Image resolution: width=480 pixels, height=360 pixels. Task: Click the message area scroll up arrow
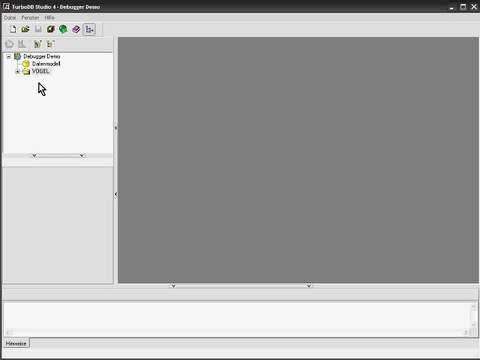(473, 307)
